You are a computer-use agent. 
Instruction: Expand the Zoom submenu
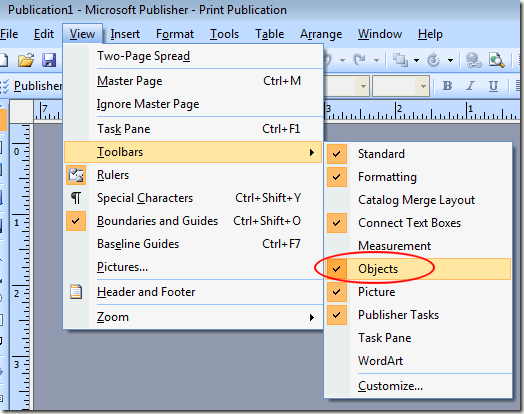coord(193,317)
